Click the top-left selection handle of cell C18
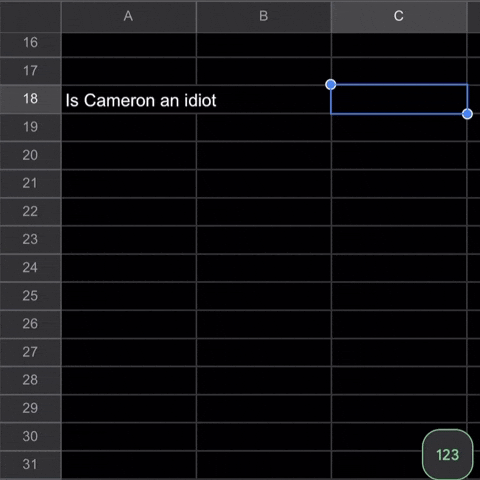480x480 pixels. point(331,85)
